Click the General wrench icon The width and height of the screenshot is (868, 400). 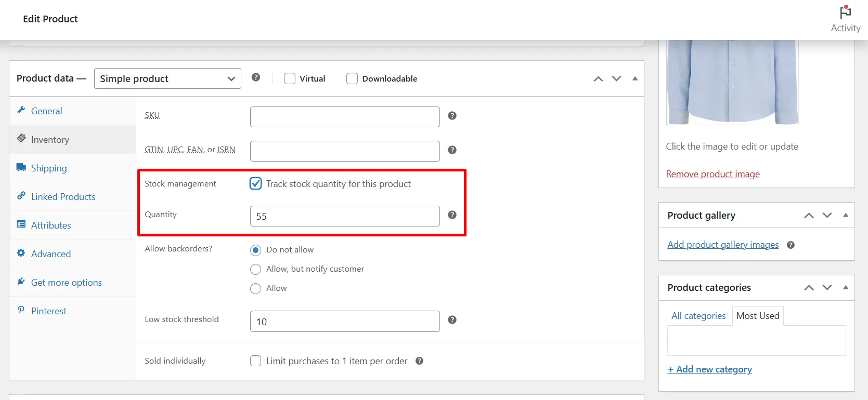click(21, 110)
